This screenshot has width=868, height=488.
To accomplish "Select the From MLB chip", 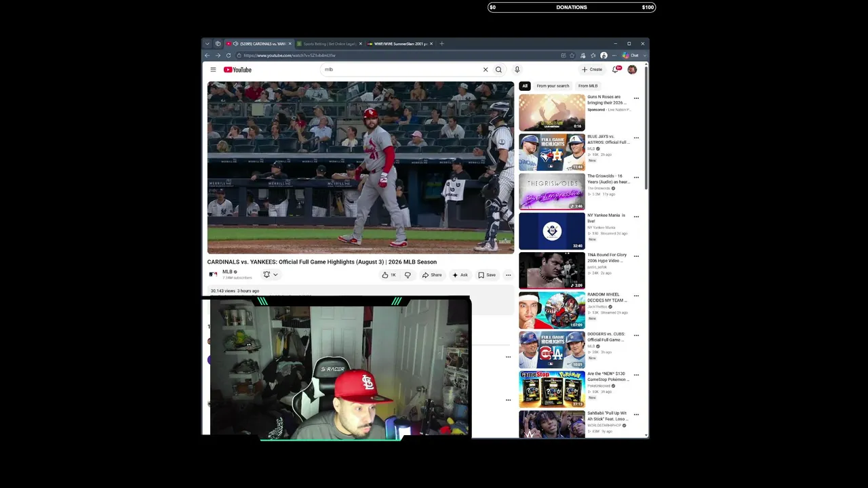I will pyautogui.click(x=588, y=86).
